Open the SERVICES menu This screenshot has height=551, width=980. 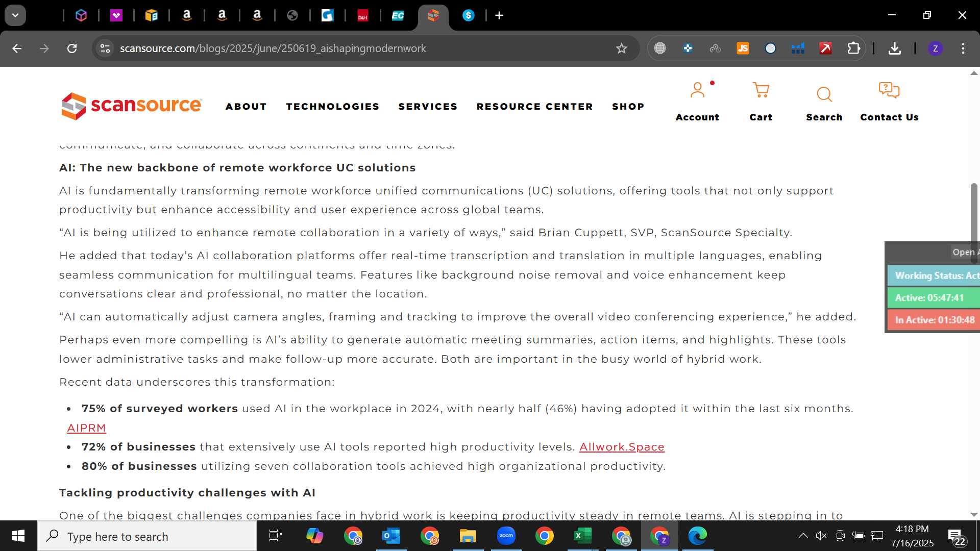428,107
